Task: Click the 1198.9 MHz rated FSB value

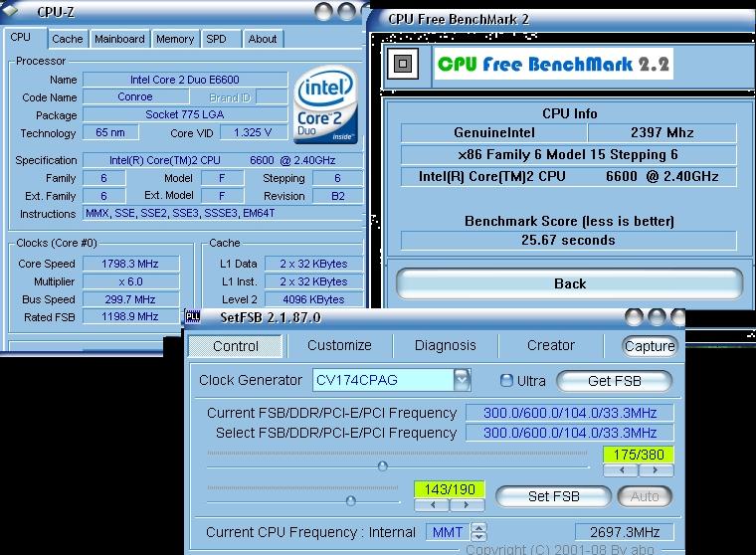Action: (x=130, y=317)
